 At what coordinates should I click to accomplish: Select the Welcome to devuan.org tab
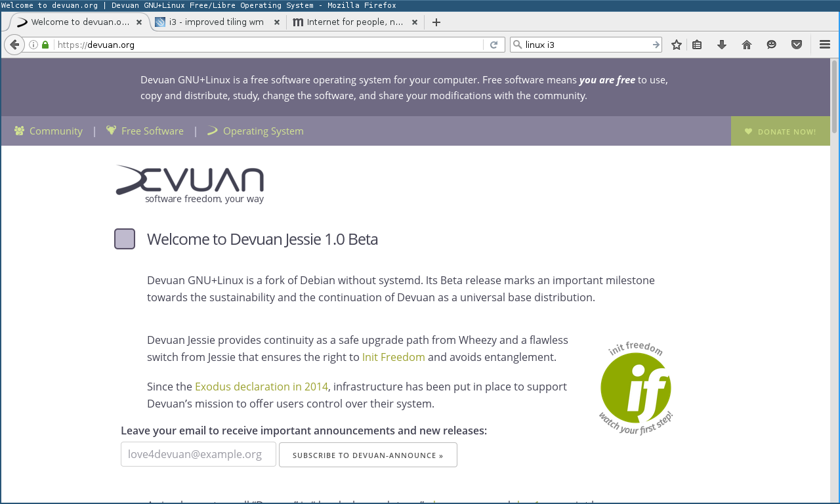click(80, 22)
